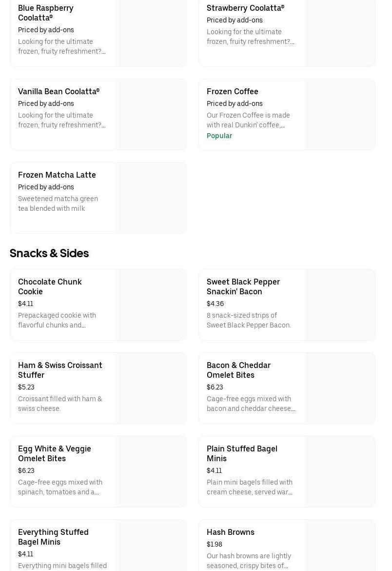Open the Frozen Coffee item title
Viewport: 392px width, 571px height.
coord(233,91)
